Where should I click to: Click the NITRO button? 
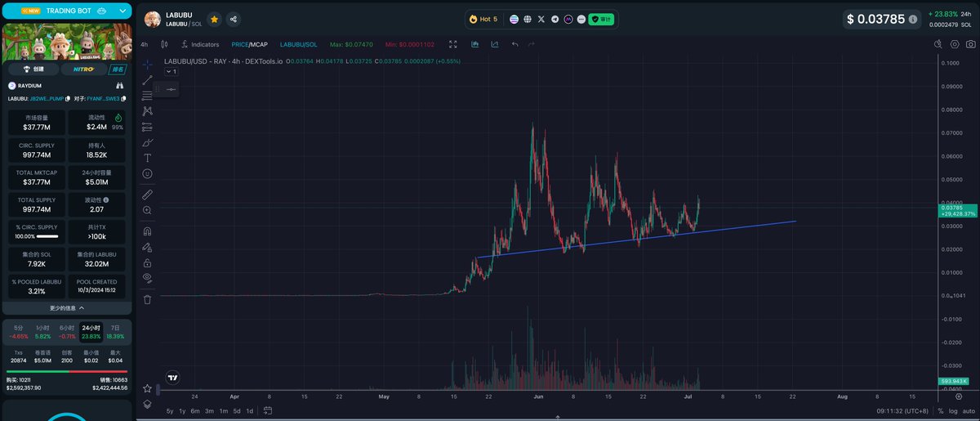point(83,69)
